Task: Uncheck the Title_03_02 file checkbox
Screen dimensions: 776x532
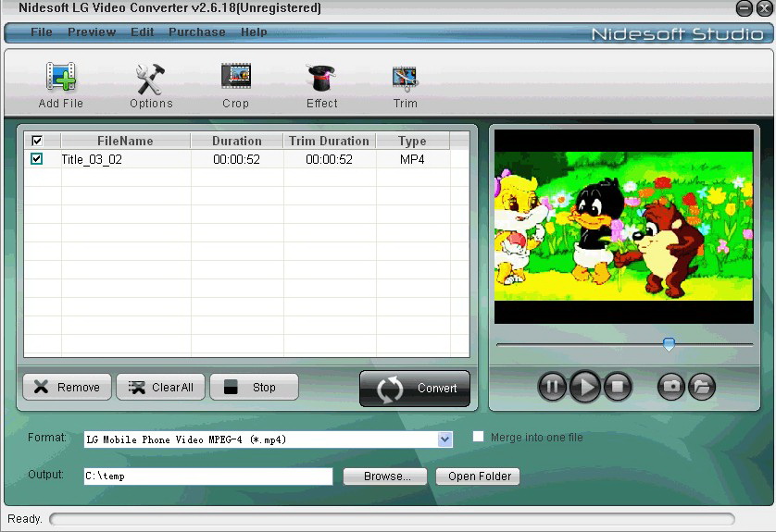Action: pyautogui.click(x=37, y=159)
